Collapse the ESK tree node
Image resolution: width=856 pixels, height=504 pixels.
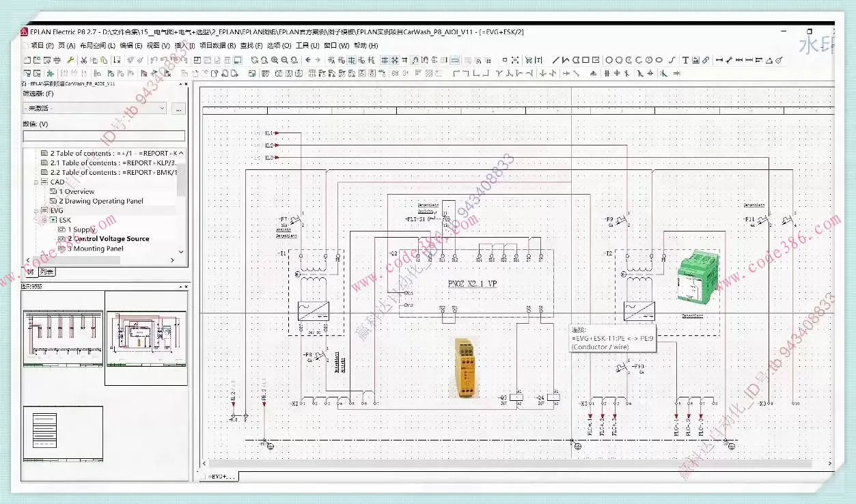pyautogui.click(x=45, y=220)
